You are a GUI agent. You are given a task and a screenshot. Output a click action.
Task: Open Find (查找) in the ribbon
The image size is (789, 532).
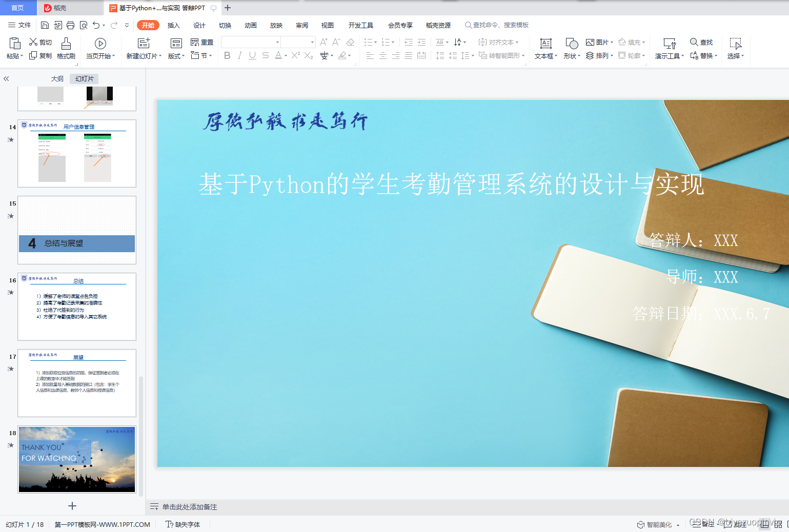pyautogui.click(x=701, y=42)
